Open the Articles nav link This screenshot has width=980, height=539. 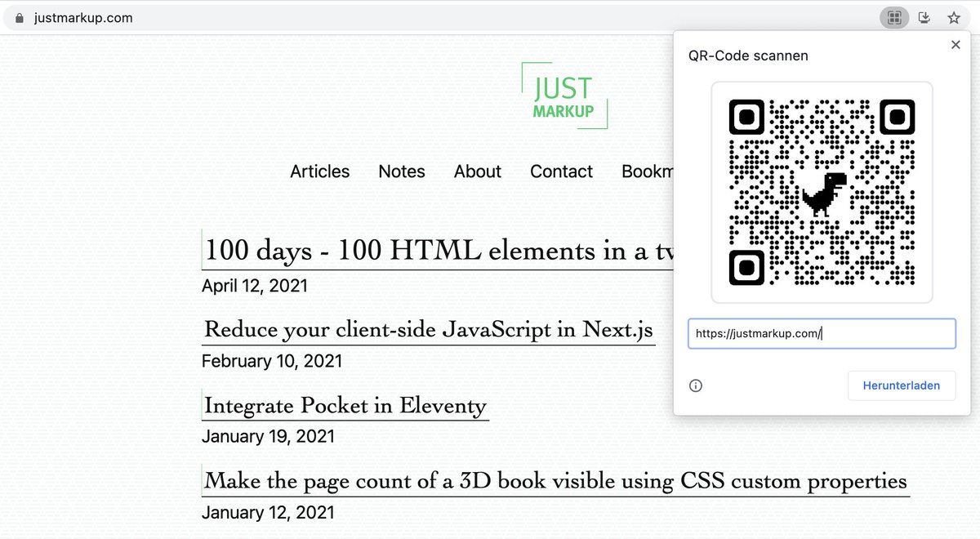click(x=320, y=171)
